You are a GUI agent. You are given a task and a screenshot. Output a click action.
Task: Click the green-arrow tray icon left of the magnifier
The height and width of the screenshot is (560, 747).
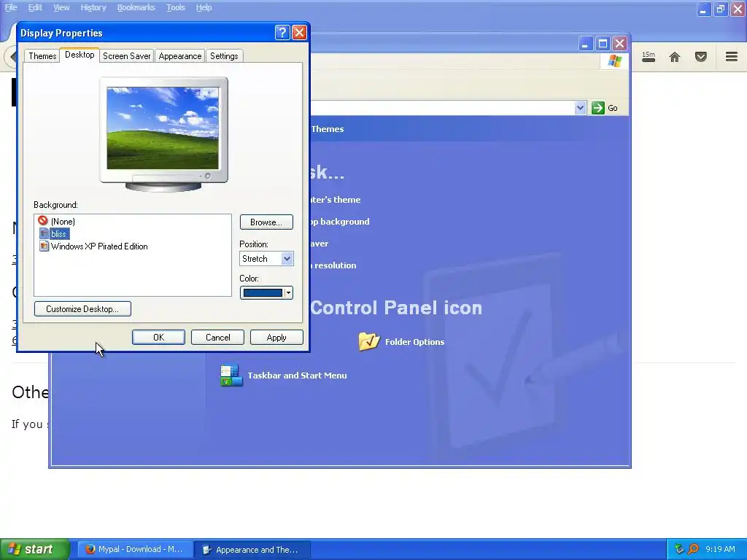679,549
